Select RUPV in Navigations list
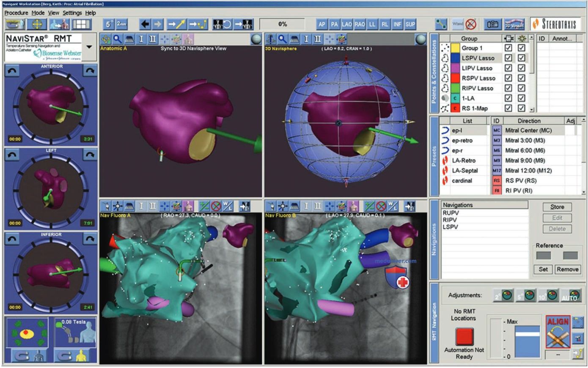The width and height of the screenshot is (588, 368). click(x=451, y=213)
